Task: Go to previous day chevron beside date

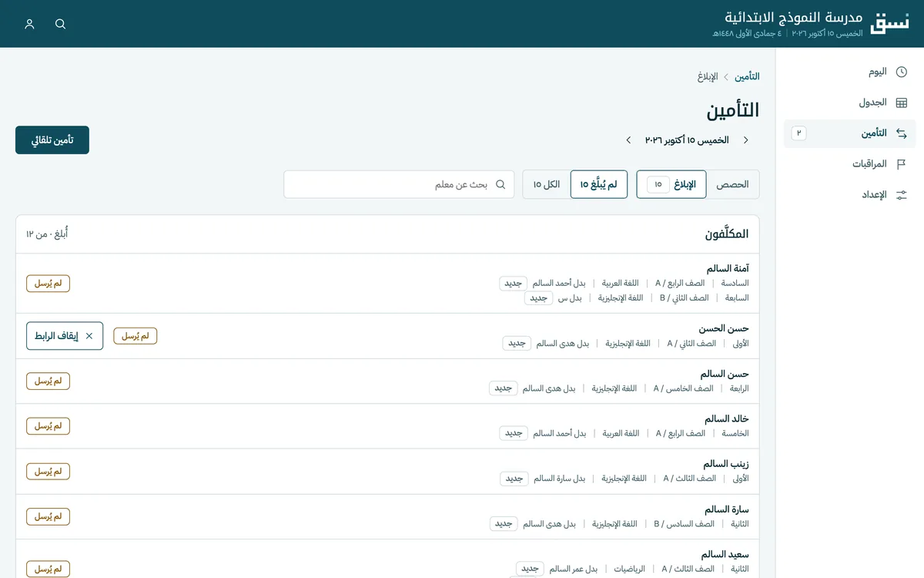Action: (745, 140)
